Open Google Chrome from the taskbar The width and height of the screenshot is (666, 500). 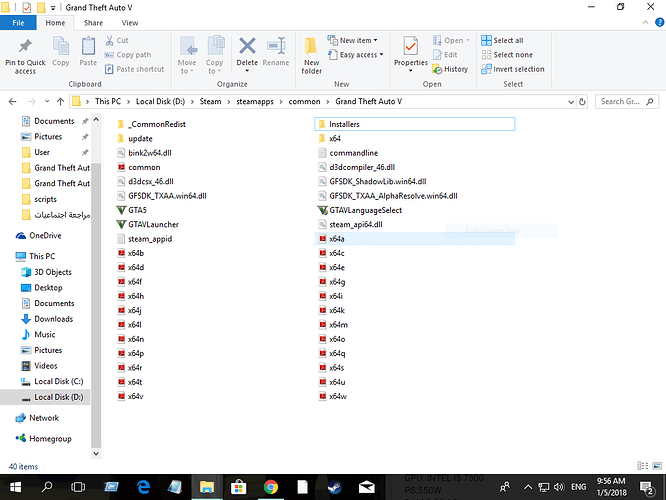(271, 487)
